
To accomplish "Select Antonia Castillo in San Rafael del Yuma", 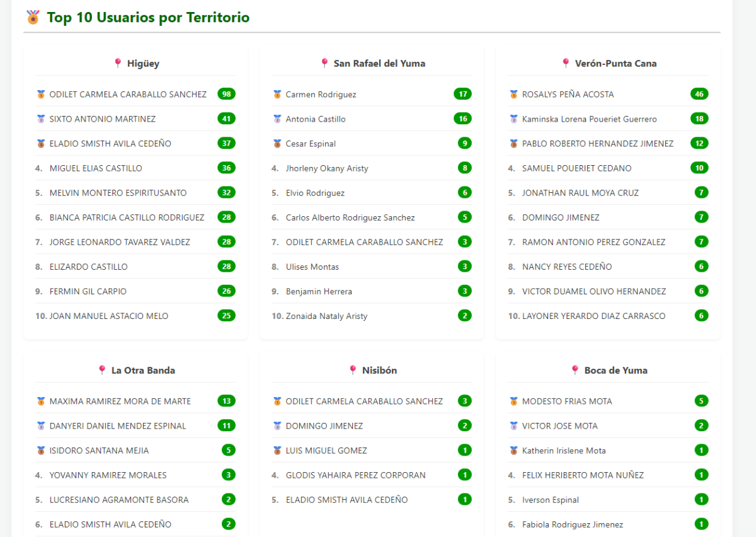I will (x=316, y=119).
